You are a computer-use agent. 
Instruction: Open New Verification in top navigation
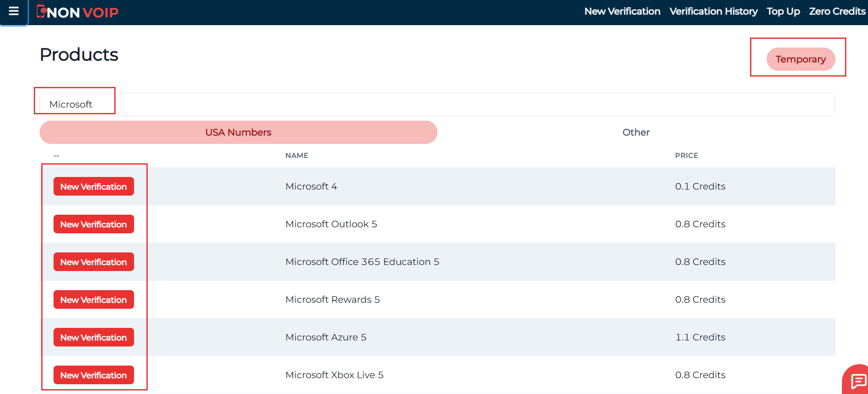click(622, 12)
